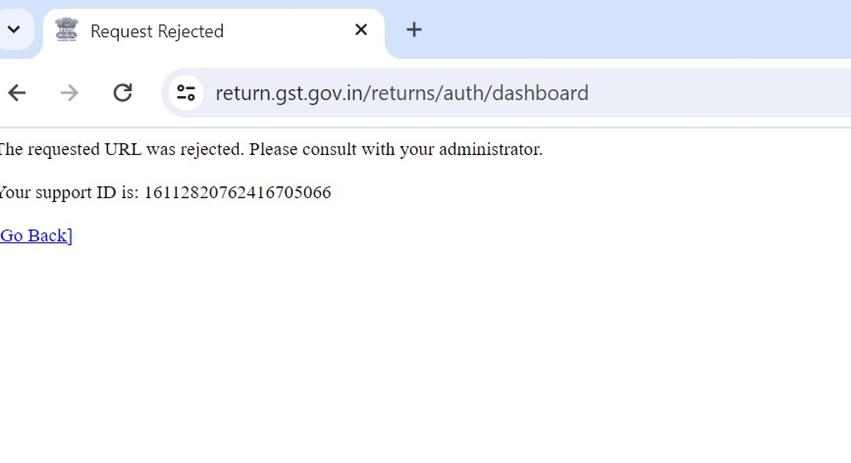Click the Request Rejected tab favicon

coord(67,31)
